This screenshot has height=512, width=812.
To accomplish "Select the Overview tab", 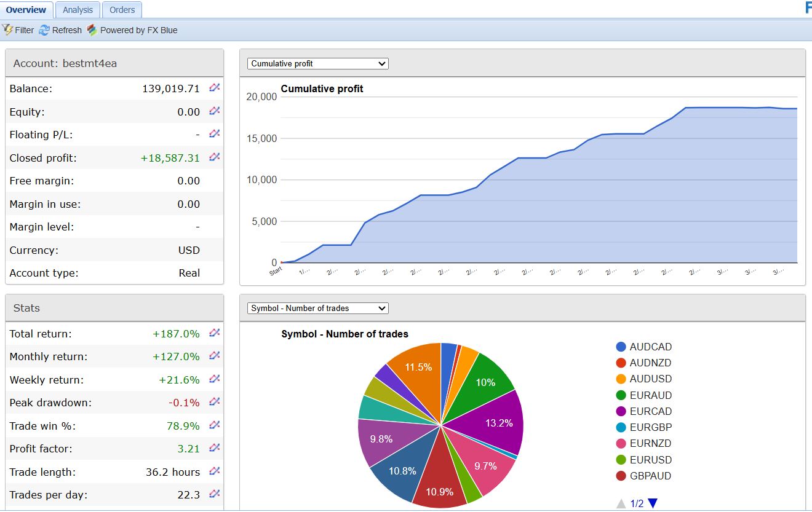I will [26, 9].
